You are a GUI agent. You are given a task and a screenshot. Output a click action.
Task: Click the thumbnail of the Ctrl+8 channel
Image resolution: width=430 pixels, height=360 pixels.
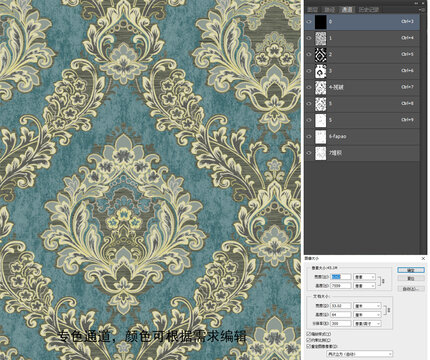coord(321,104)
